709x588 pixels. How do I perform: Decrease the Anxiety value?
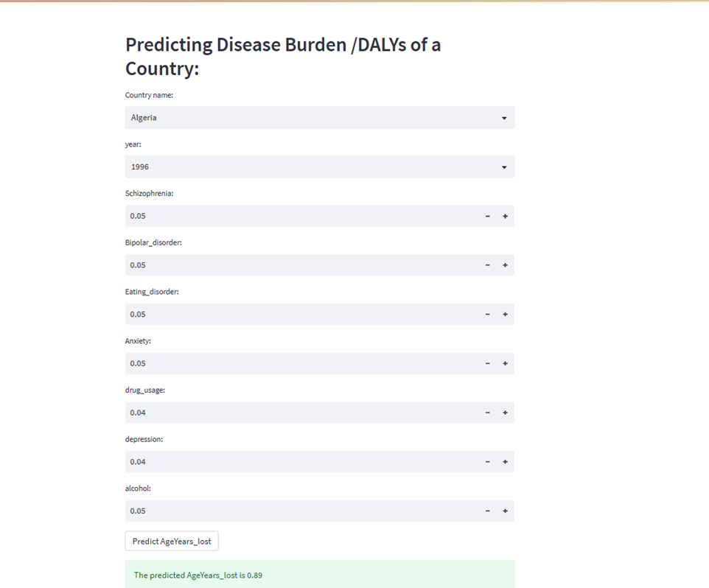tap(487, 363)
